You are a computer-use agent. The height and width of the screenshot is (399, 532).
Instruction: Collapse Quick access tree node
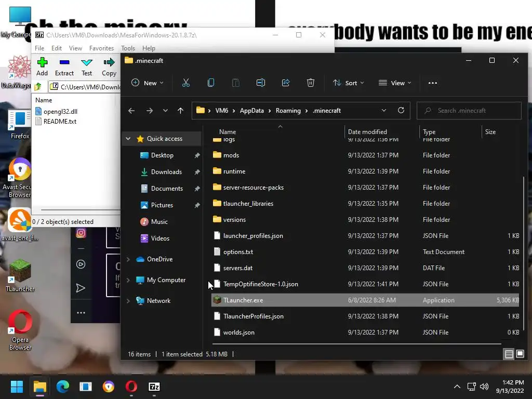tap(128, 138)
